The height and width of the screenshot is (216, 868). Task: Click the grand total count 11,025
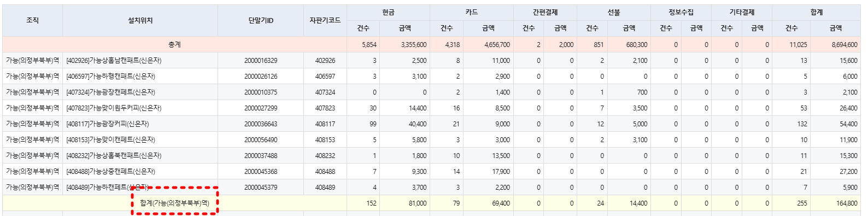click(798, 45)
